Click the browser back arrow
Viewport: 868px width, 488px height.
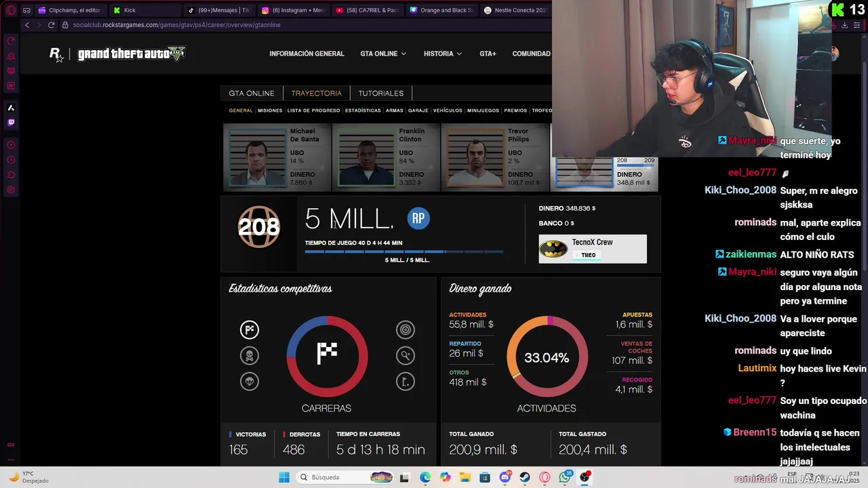click(27, 25)
